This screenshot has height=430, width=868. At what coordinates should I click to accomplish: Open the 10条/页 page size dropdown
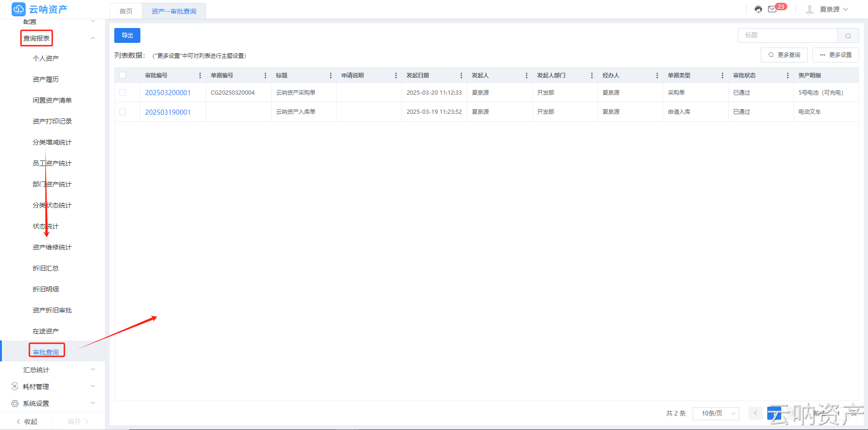(715, 413)
